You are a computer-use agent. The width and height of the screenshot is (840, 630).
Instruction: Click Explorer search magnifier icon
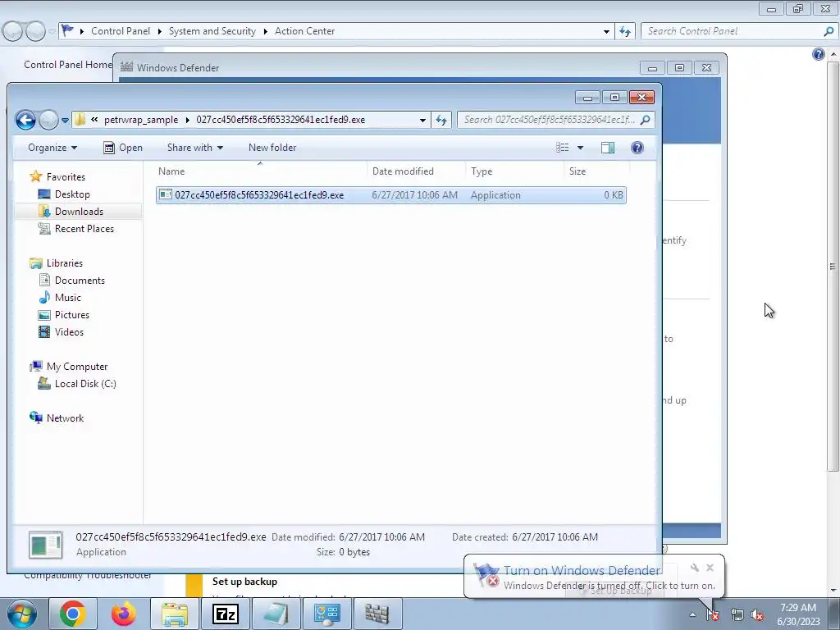click(645, 120)
